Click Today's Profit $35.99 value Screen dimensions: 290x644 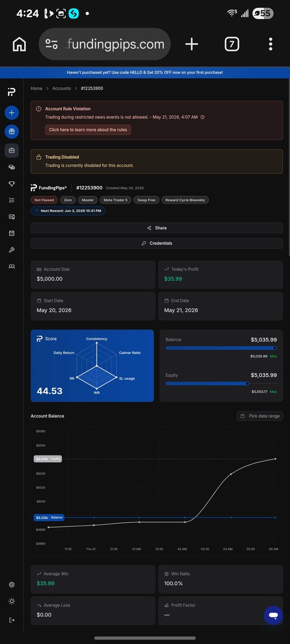(x=173, y=279)
